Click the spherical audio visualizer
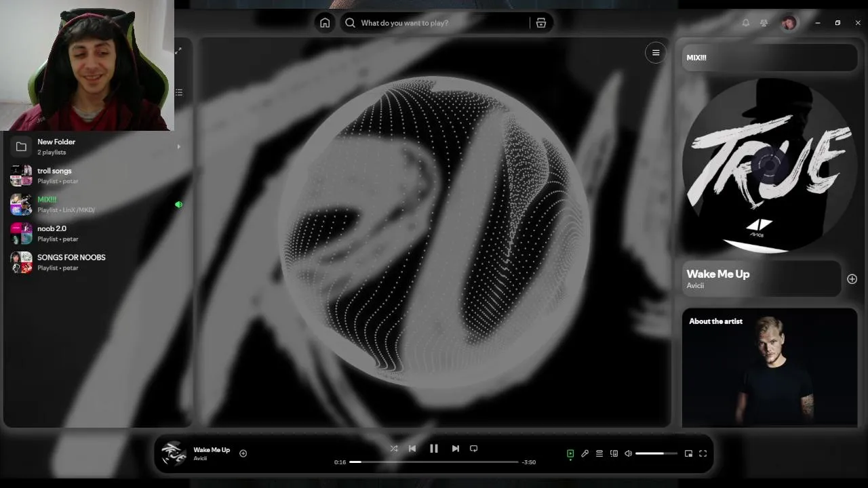Screen dimensions: 868x488 coord(434,230)
